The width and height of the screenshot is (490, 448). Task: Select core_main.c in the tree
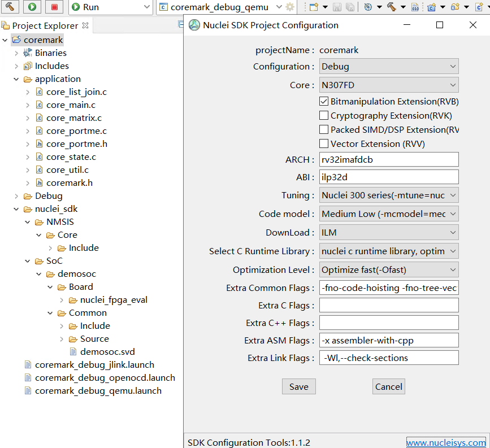pyautogui.click(x=71, y=105)
